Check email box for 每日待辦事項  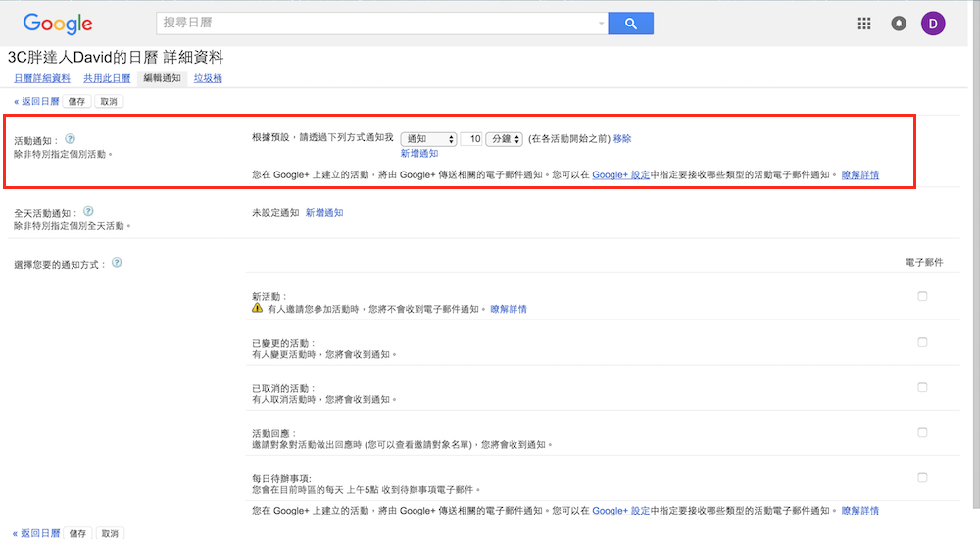[x=922, y=478]
